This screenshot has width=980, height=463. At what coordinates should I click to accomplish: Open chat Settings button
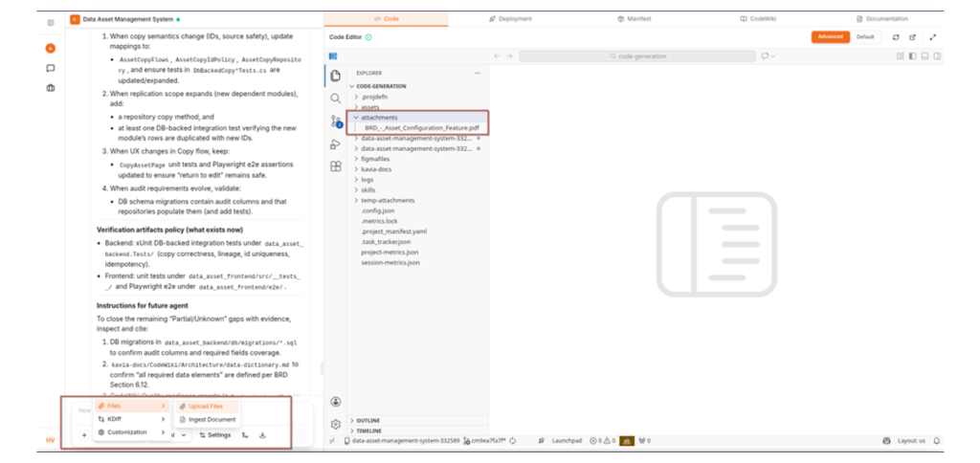pos(215,435)
